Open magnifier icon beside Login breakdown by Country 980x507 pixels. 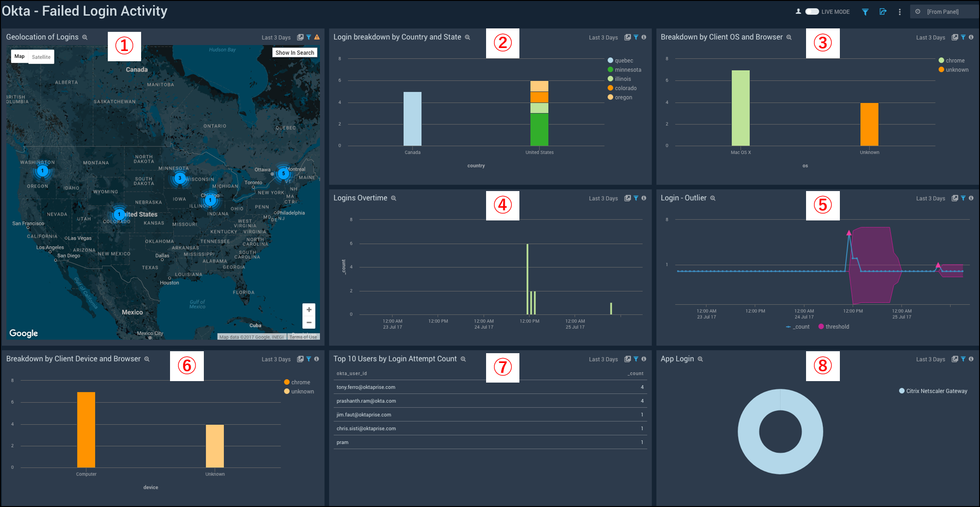pos(467,37)
